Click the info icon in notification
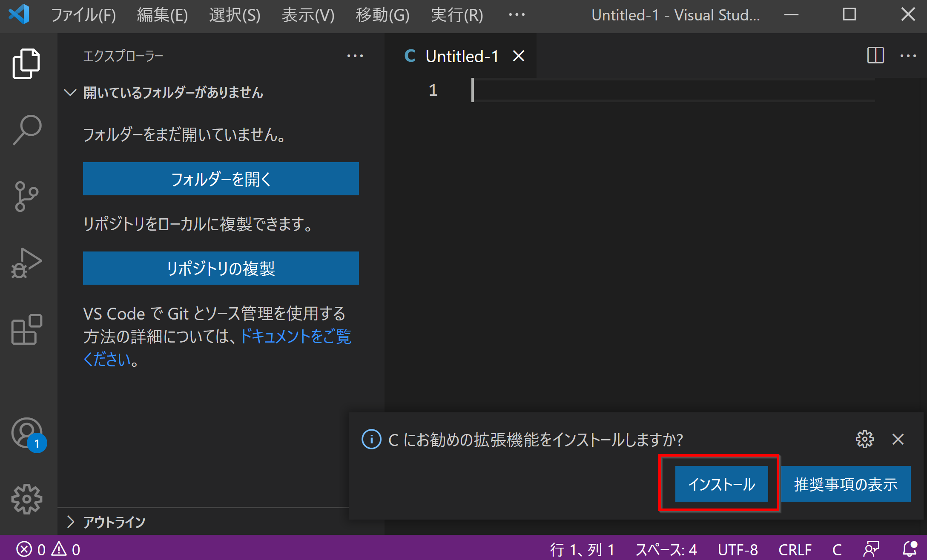Image resolution: width=927 pixels, height=560 pixels. coord(371,439)
